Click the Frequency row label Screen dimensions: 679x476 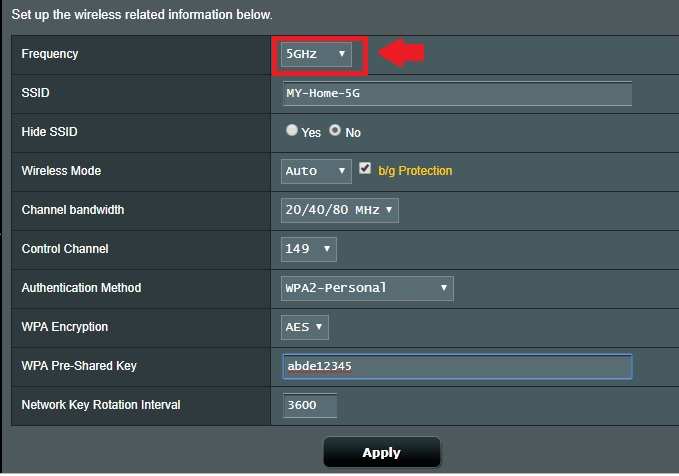(50, 54)
